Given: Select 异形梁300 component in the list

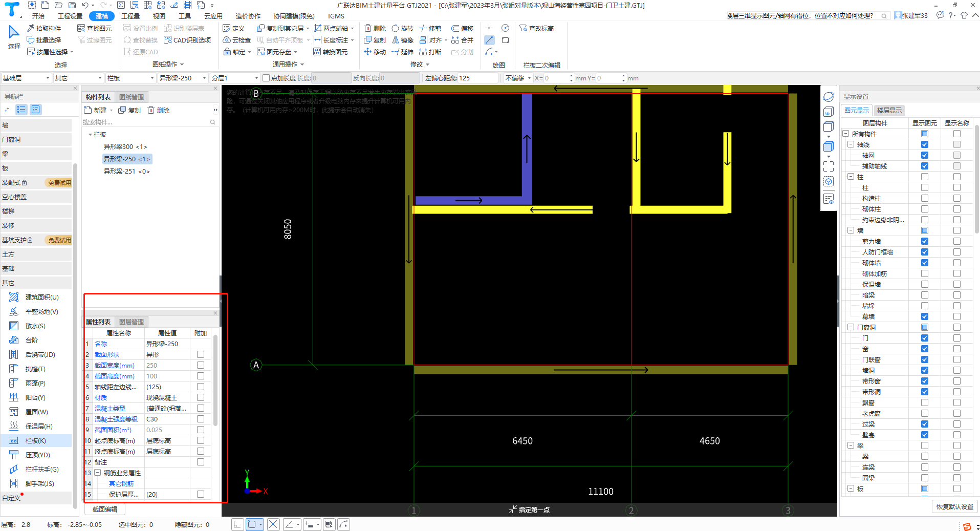Looking at the screenshot, I should 125,146.
